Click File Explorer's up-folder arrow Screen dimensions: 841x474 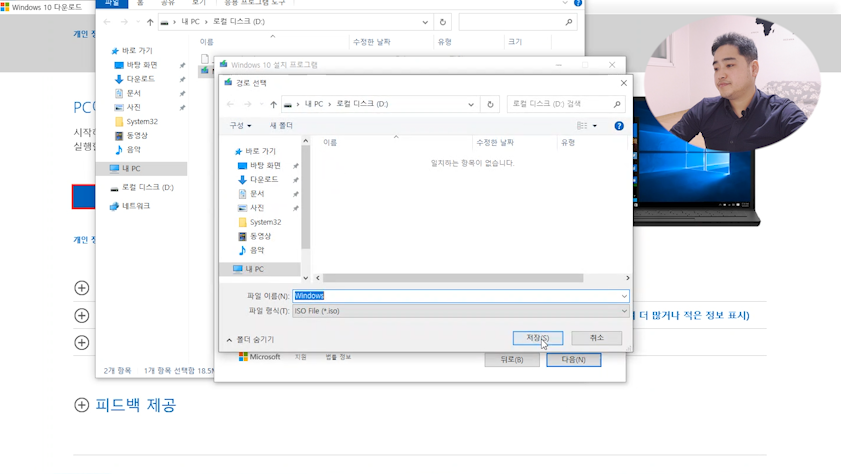(150, 22)
